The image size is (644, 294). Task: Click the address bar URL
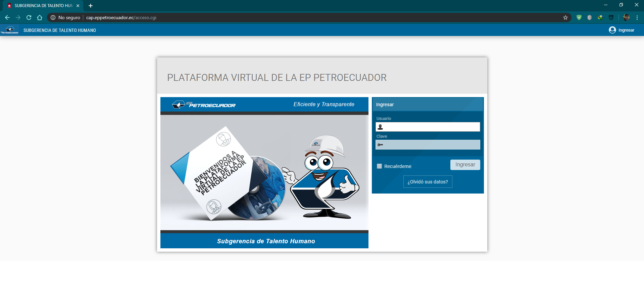121,17
